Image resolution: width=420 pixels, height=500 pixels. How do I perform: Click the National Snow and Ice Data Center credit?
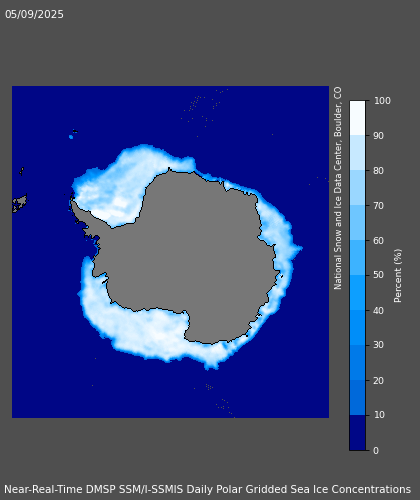[x=338, y=188]
